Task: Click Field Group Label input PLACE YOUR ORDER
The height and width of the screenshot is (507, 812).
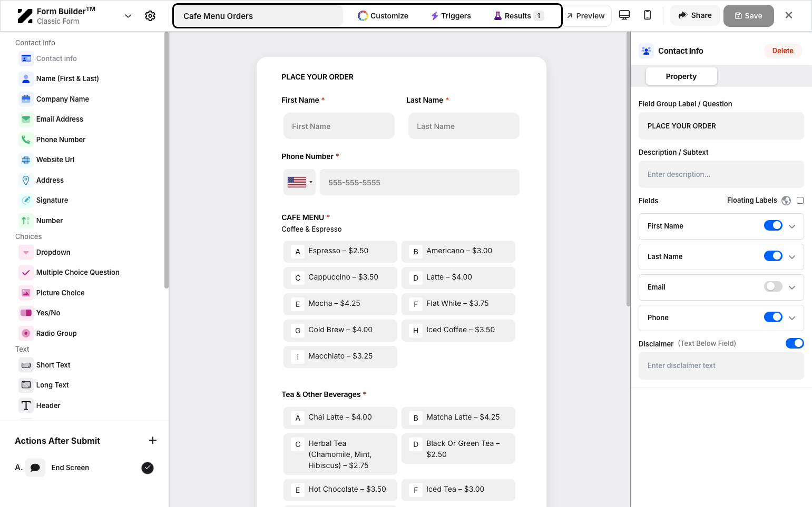Action: coord(721,126)
